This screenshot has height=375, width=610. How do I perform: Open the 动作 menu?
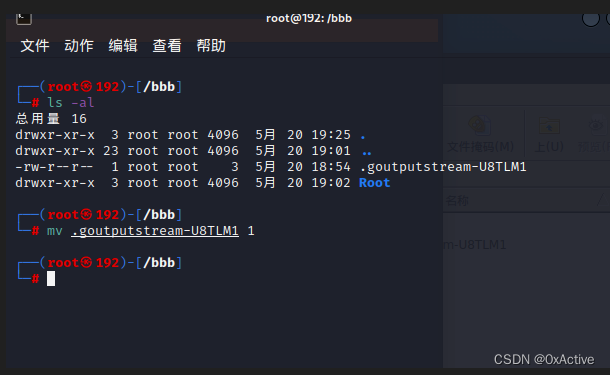pyautogui.click(x=79, y=46)
